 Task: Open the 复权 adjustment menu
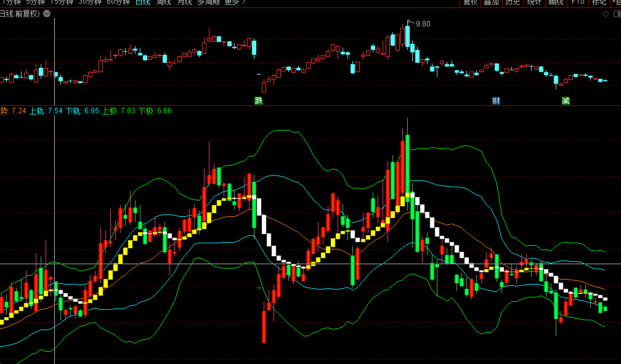[471, 2]
